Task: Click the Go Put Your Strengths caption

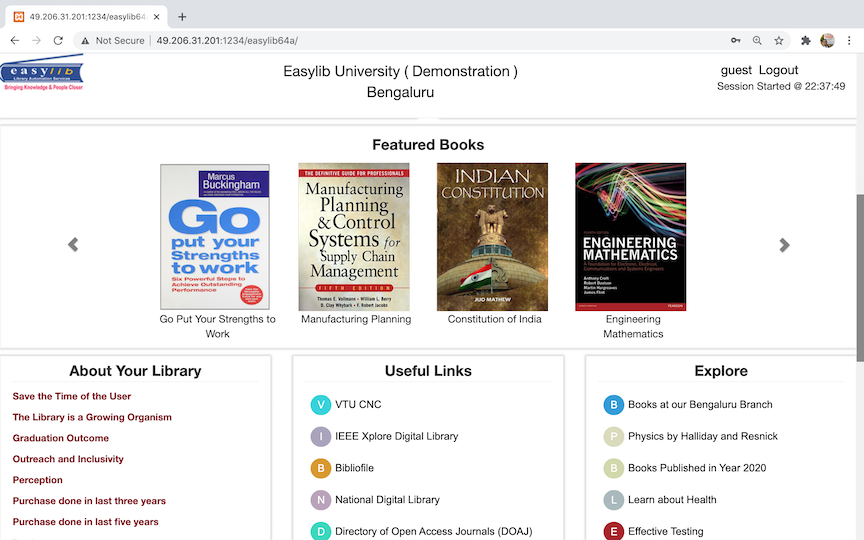Action: 217,326
